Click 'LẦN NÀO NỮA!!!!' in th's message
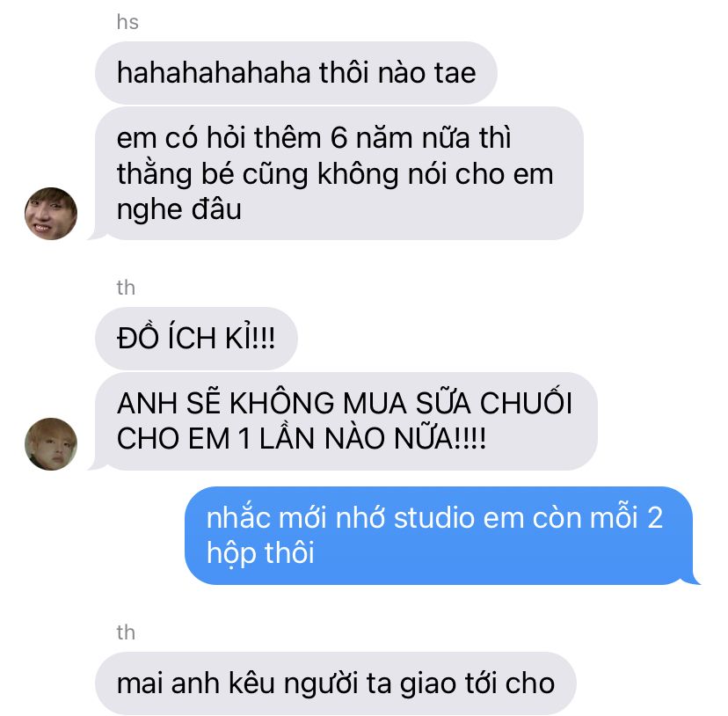 pyautogui.click(x=373, y=438)
